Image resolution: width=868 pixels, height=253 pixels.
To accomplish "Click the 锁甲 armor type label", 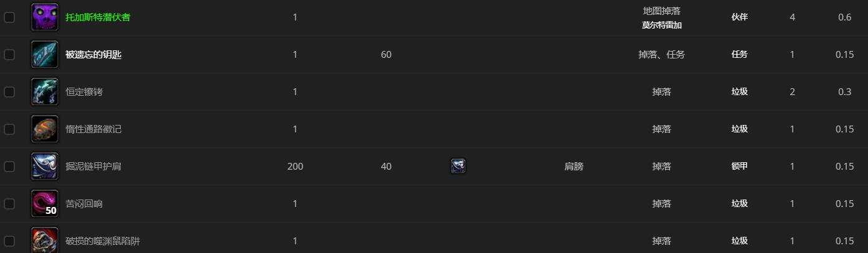I will 739,167.
